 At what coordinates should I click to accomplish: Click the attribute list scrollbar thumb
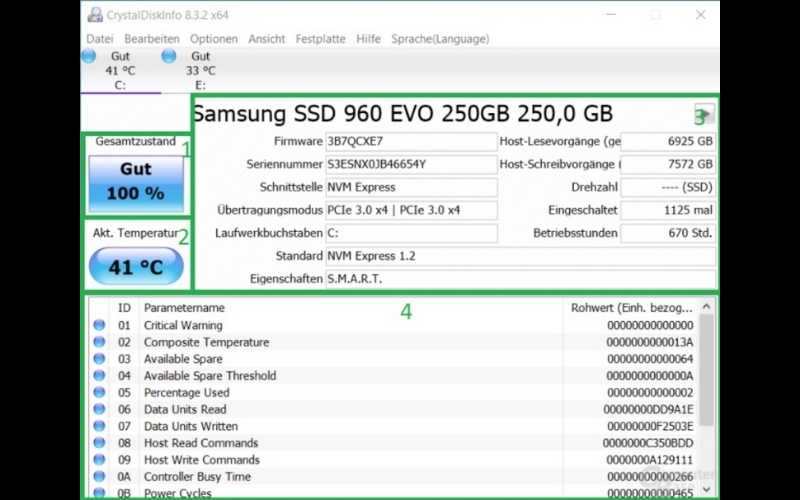706,370
